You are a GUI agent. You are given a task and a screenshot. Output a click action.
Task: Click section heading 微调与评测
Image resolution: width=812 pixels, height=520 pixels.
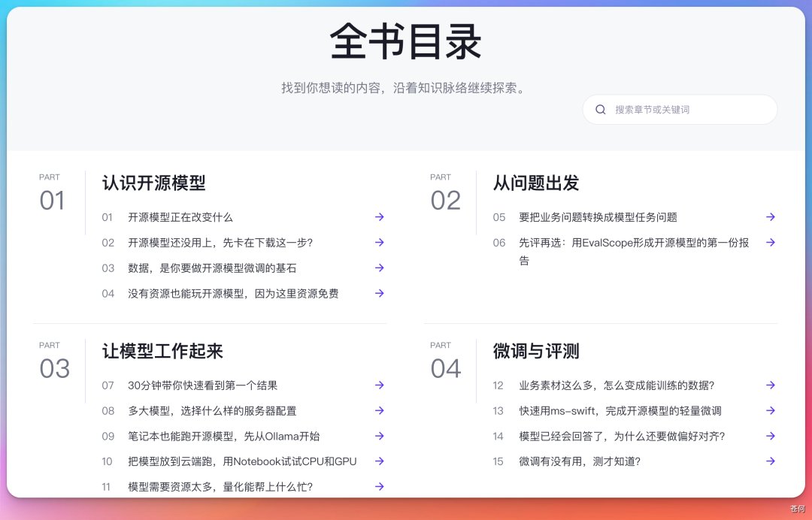[536, 351]
